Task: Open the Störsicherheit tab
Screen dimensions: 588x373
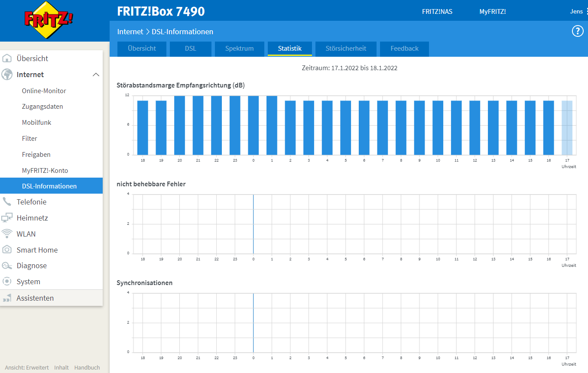Action: [x=346, y=49]
